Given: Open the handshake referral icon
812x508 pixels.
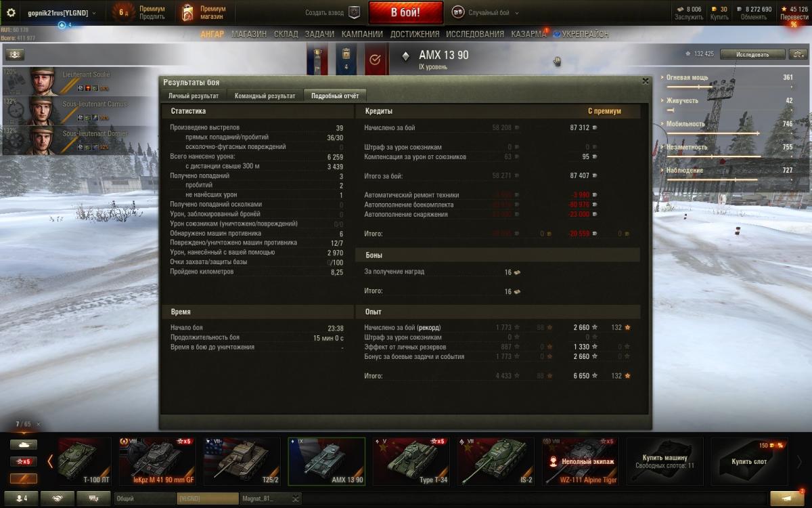Looking at the screenshot, I should pos(57,498).
